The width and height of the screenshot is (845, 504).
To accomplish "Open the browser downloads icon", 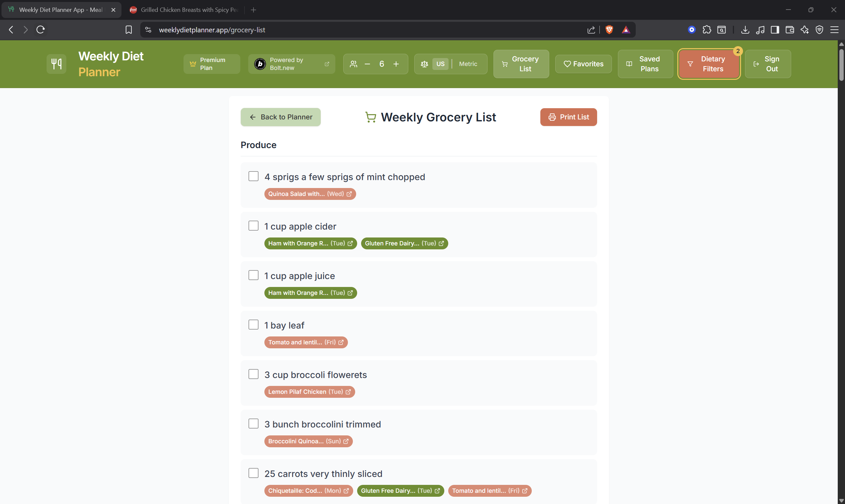I will pos(745,30).
